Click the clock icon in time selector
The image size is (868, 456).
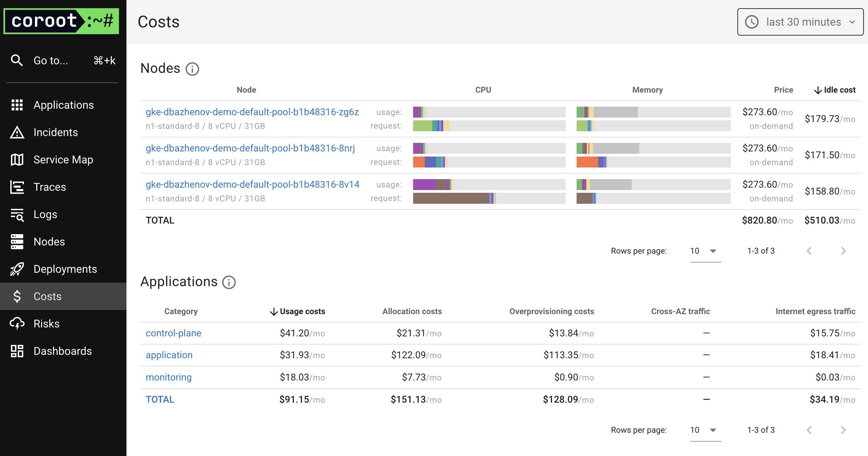pyautogui.click(x=752, y=22)
